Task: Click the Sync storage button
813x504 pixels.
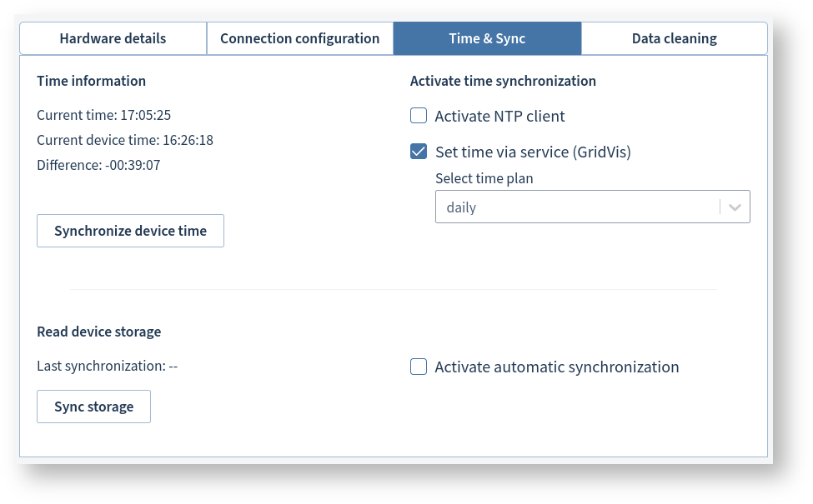Action: coord(93,407)
